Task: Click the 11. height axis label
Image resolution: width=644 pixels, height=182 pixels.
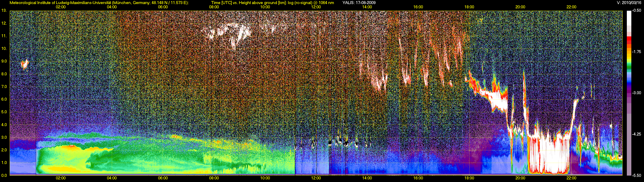Action: point(4,36)
